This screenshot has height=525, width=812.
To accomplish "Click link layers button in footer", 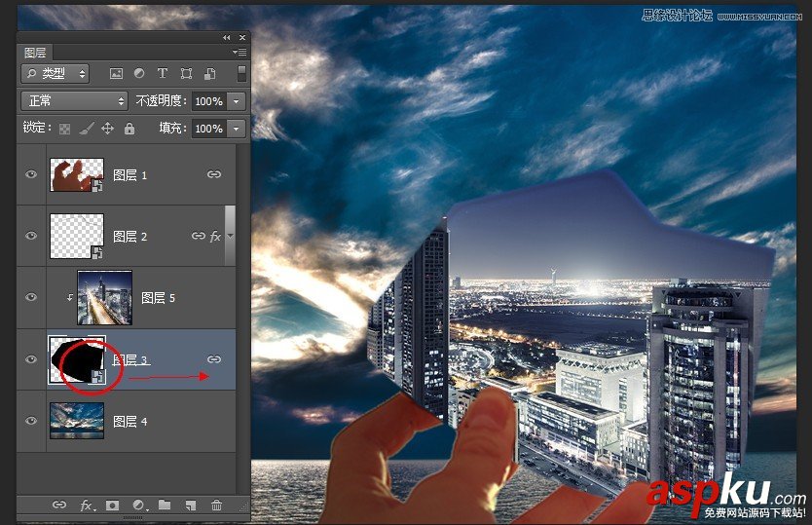I will pos(59,505).
